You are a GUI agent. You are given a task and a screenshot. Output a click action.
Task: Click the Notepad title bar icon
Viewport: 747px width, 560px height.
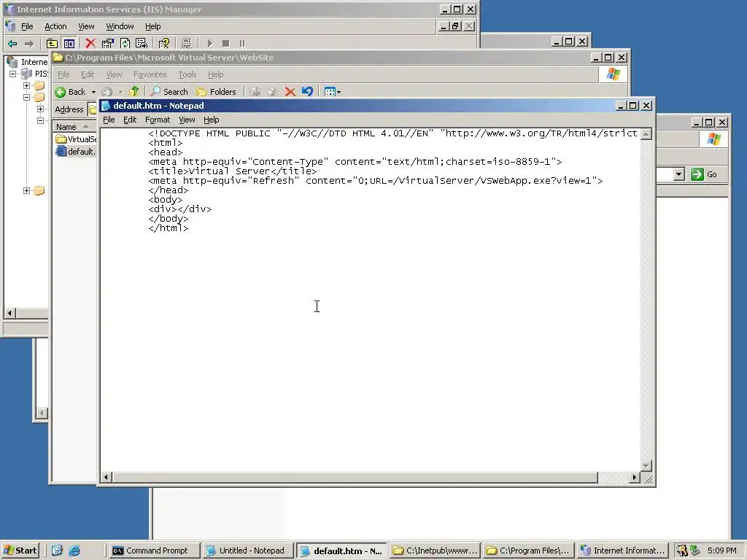point(106,106)
